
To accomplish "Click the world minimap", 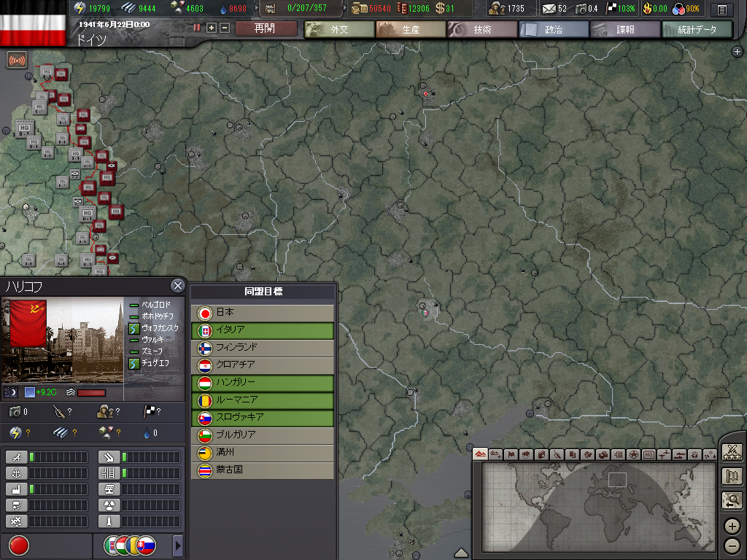I will (598, 507).
